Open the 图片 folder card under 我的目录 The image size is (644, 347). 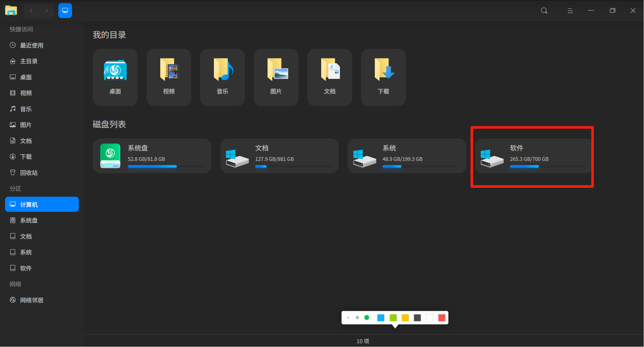[x=276, y=77]
